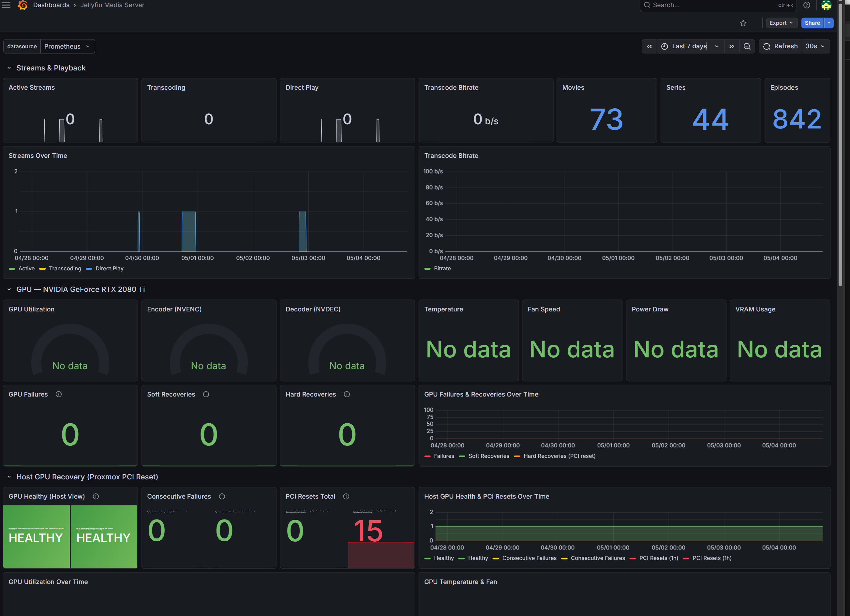Click the Direct Play blue swatch
This screenshot has width=850, height=616.
(89, 268)
